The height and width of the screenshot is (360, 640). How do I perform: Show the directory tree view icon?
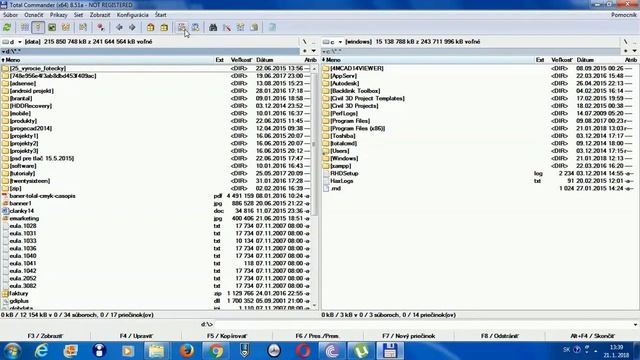pos(66,27)
